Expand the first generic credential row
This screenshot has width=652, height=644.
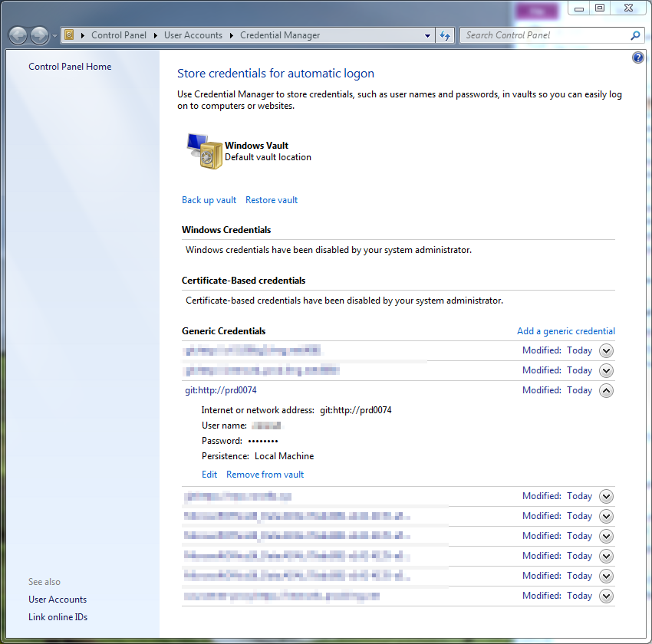[x=606, y=350]
